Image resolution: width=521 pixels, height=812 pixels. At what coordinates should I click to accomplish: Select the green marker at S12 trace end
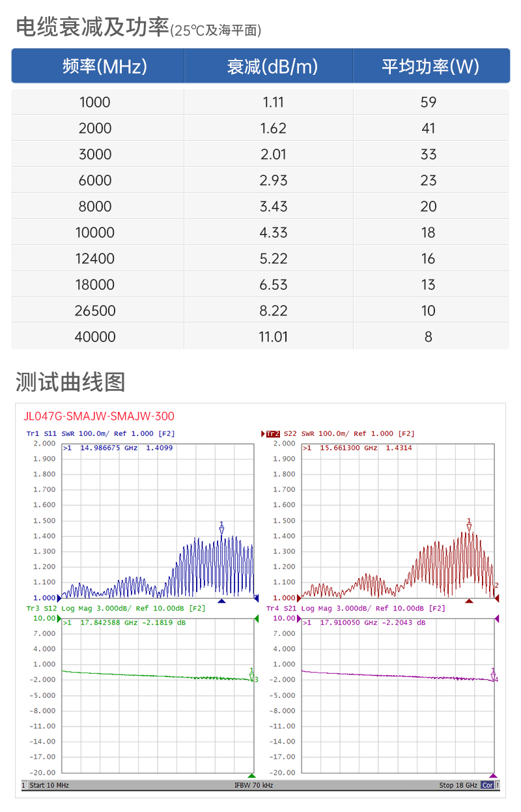click(252, 675)
